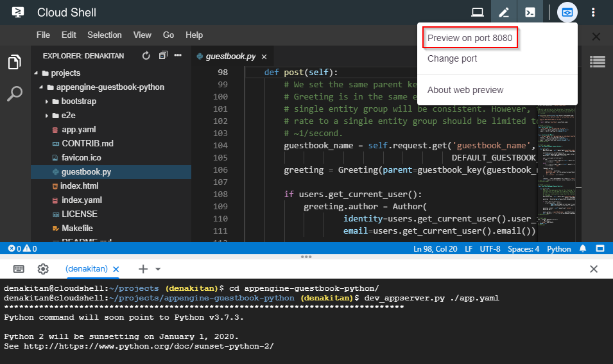Click 'def post(self):' on line 98
Viewport: 613px width, 364px height.
(300, 73)
